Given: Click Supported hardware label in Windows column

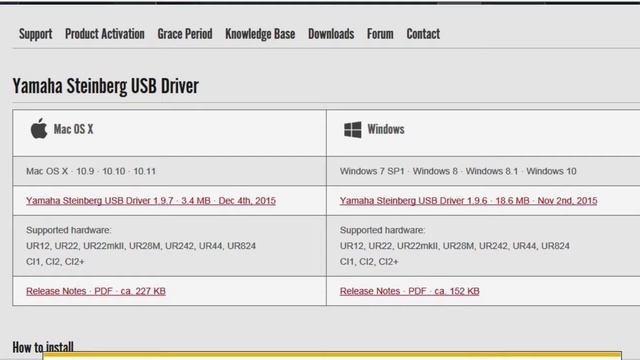Looking at the screenshot, I should [382, 230].
